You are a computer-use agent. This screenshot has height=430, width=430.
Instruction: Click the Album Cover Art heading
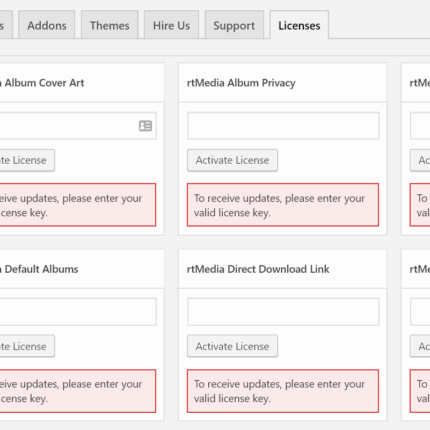(x=42, y=83)
